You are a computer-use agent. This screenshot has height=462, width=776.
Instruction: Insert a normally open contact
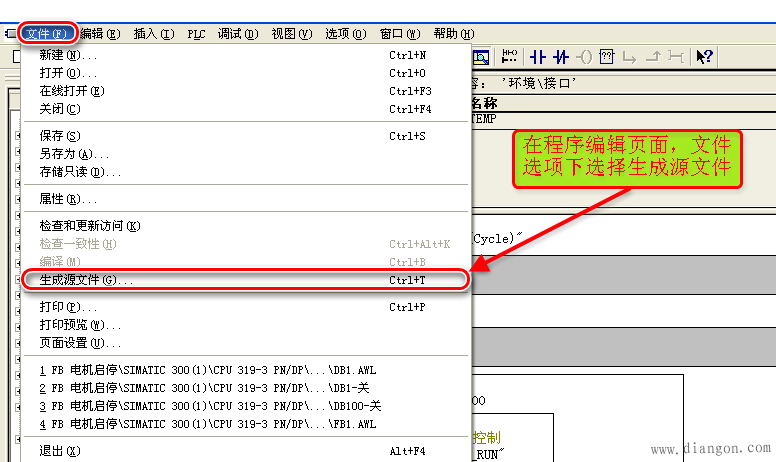[537, 57]
